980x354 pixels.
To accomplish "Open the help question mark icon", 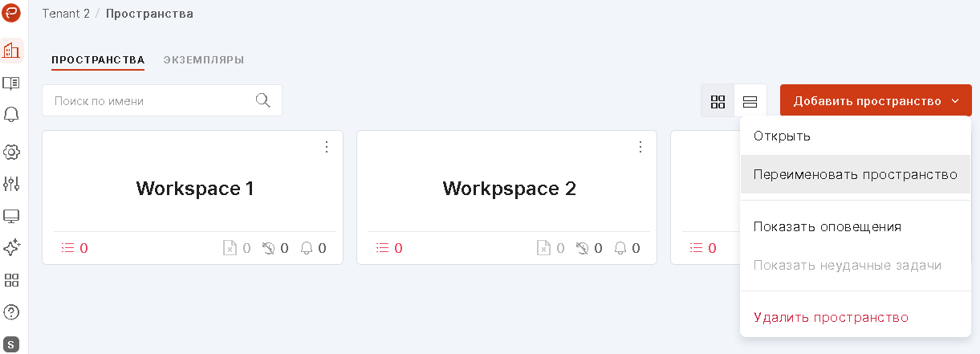I will 12,311.
